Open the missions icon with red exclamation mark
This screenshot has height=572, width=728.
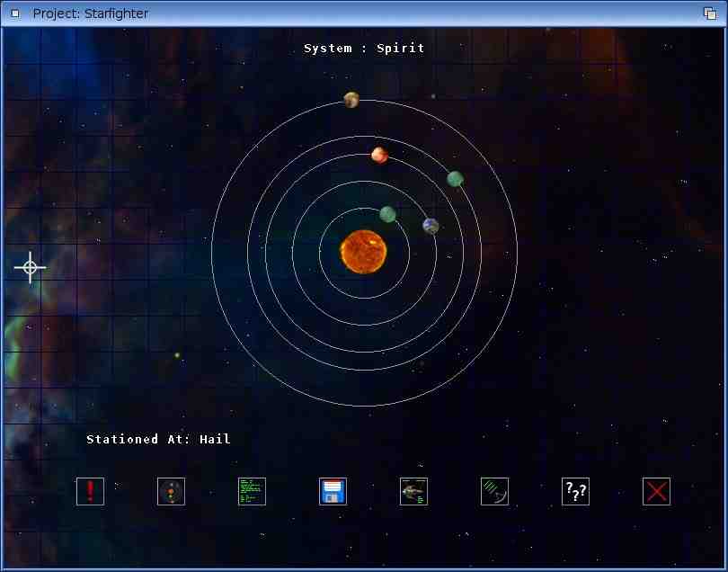pyautogui.click(x=90, y=491)
